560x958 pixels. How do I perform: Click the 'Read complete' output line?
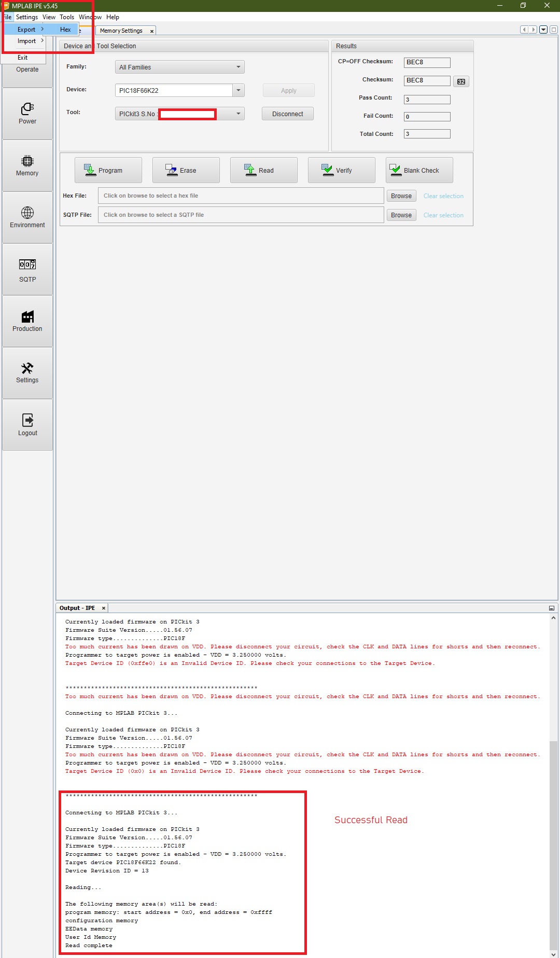click(x=89, y=946)
